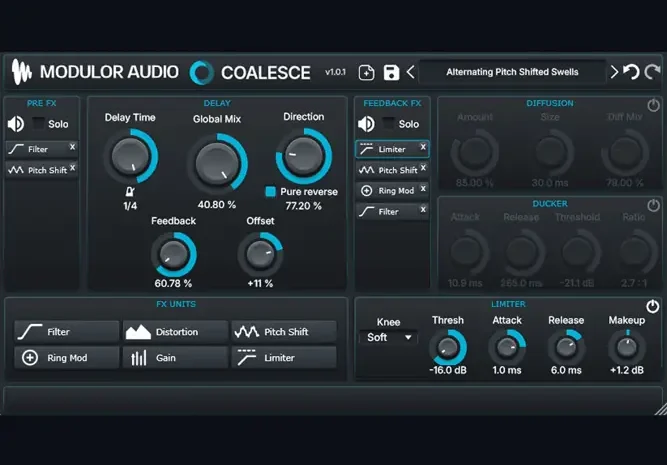Viewport: 667px width, 465px height.
Task: Undo the last change
Action: pyautogui.click(x=631, y=72)
